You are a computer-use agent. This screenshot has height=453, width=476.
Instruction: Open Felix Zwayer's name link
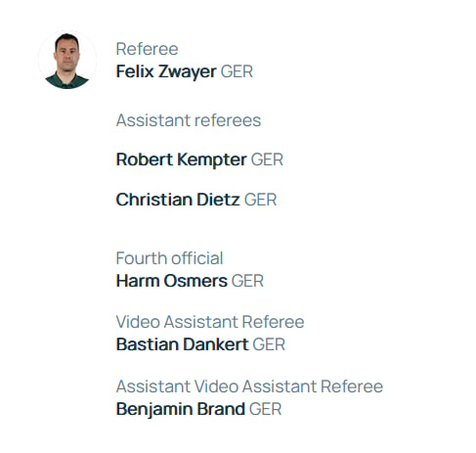pyautogui.click(x=166, y=71)
